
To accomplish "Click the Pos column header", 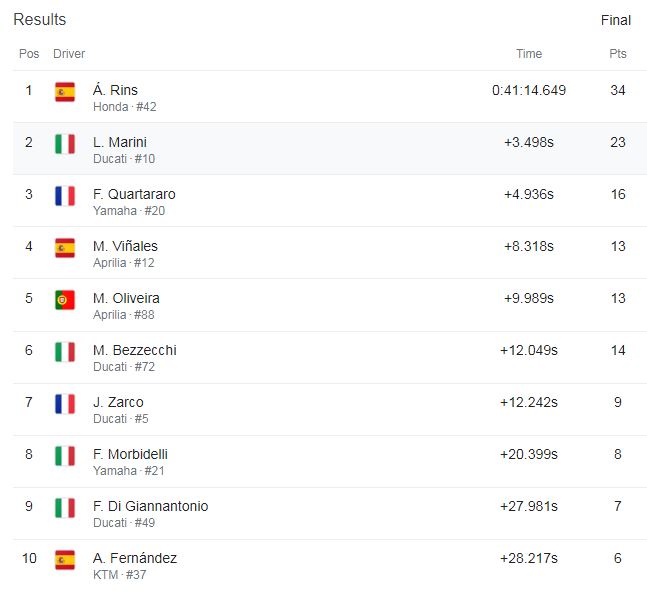I will [x=29, y=54].
